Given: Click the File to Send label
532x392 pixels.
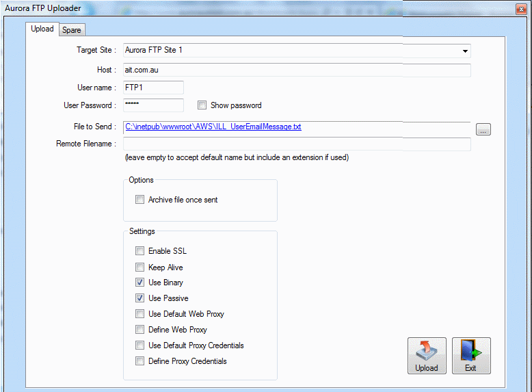Looking at the screenshot, I should 95,127.
